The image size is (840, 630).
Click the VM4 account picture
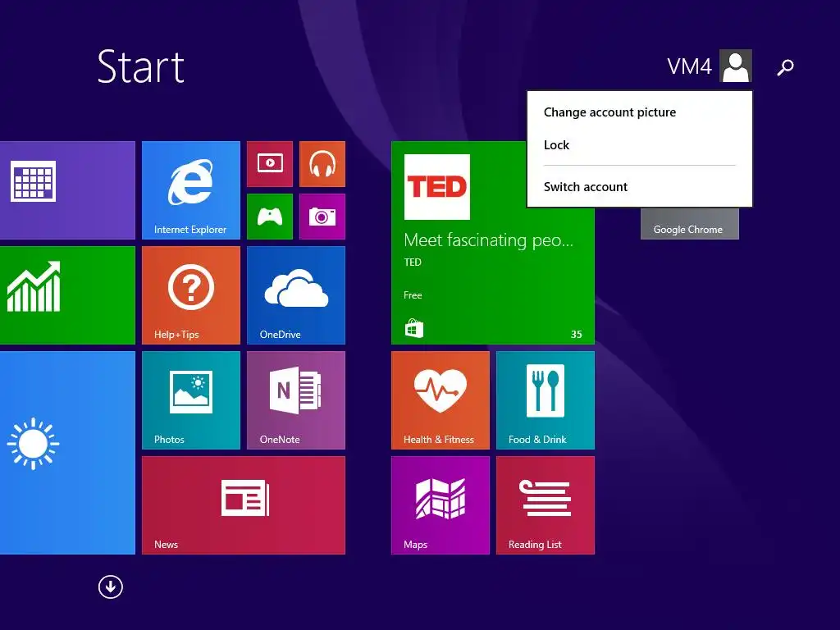tap(736, 66)
